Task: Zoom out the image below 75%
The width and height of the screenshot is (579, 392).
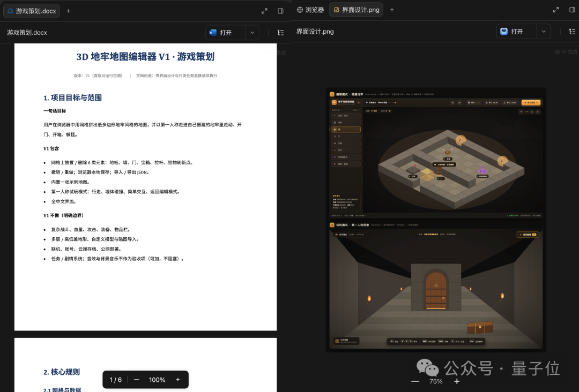Action: click(415, 381)
